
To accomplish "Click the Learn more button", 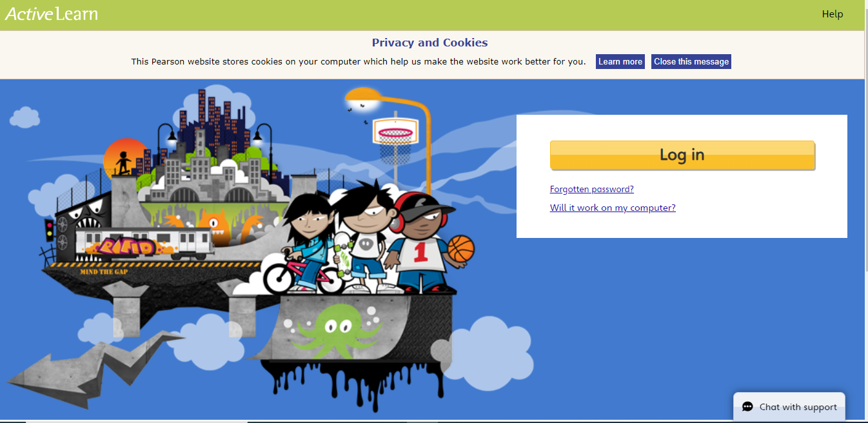I will click(x=620, y=62).
